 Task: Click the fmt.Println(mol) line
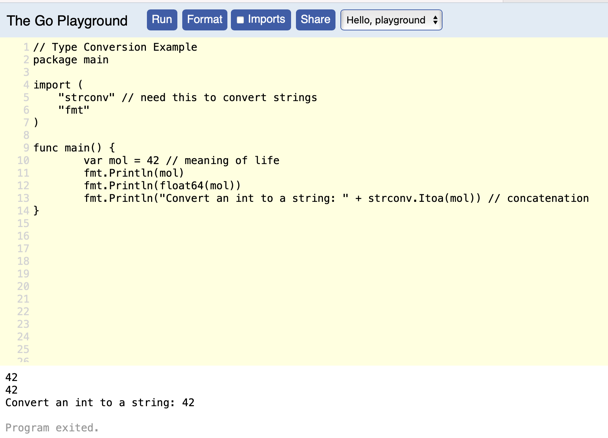(x=134, y=173)
